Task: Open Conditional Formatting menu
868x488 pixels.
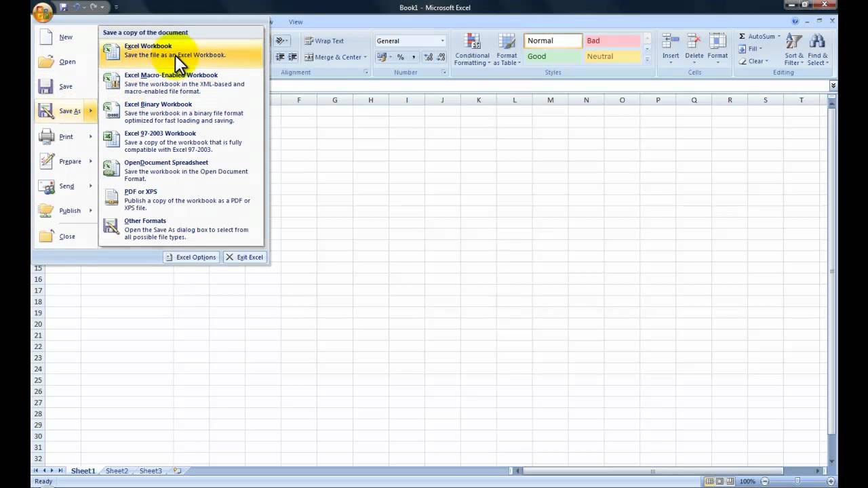Action: [472, 49]
